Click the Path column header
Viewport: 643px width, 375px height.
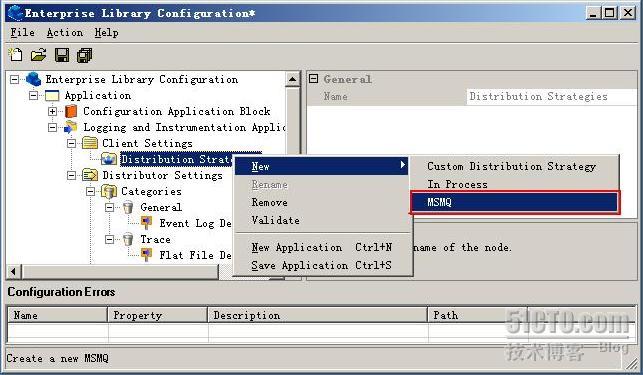[x=478, y=315]
